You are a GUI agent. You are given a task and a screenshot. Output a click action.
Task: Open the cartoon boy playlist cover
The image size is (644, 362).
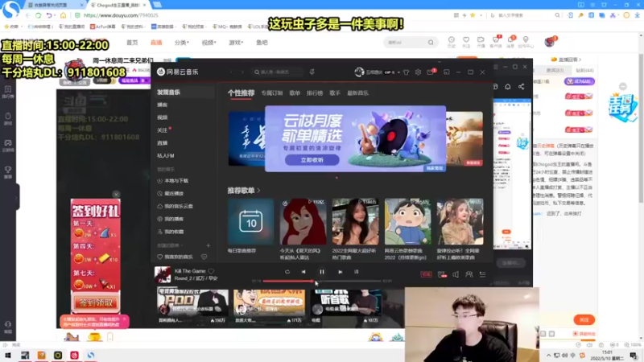tap(407, 222)
